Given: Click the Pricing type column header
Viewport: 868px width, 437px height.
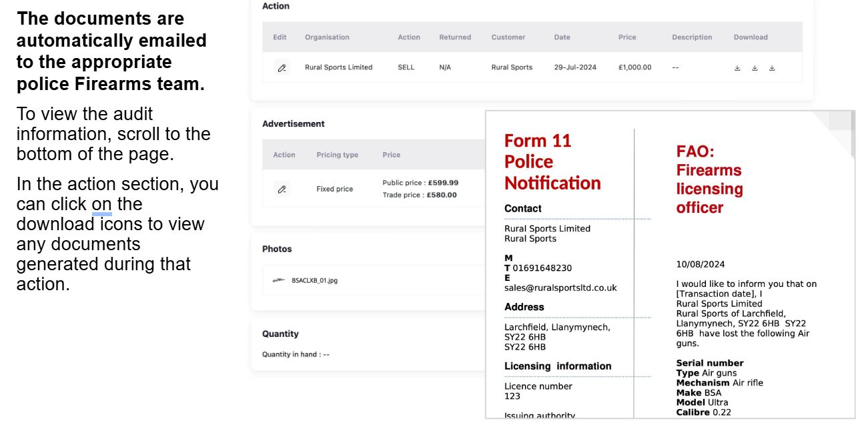Looking at the screenshot, I should pos(337,155).
